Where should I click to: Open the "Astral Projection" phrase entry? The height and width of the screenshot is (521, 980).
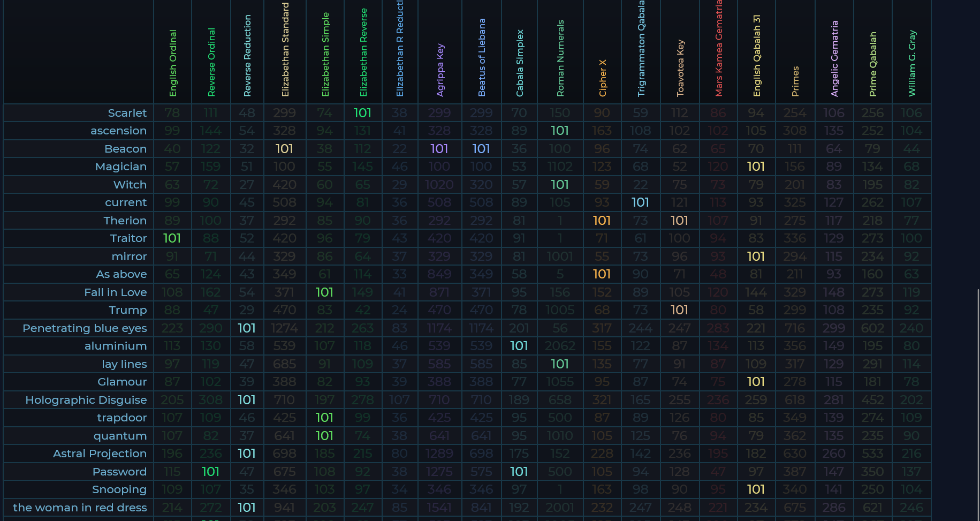click(x=100, y=454)
